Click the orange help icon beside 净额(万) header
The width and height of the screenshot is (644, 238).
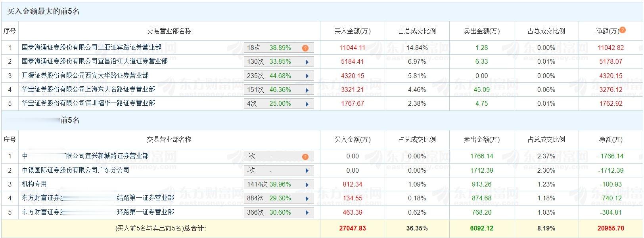click(623, 30)
